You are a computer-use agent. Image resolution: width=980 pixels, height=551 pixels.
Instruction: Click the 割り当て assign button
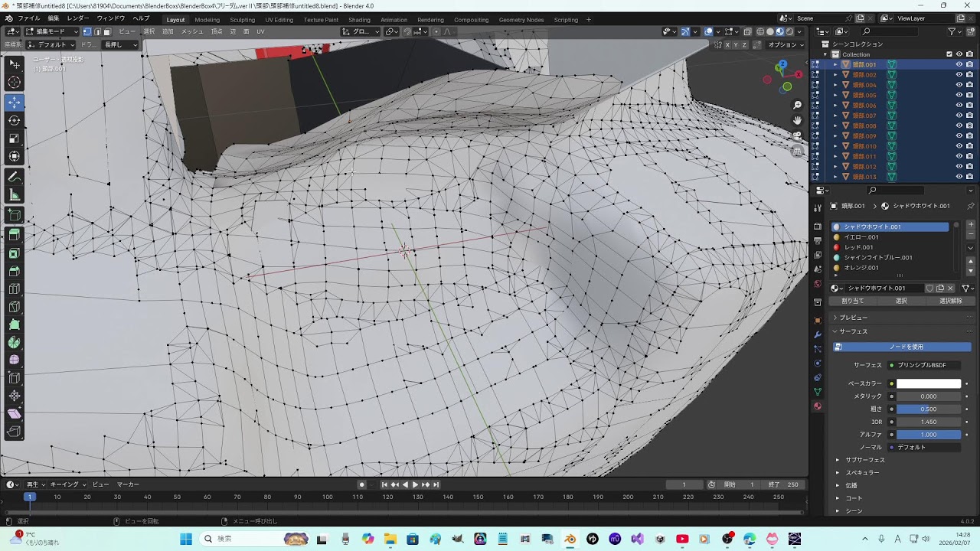pyautogui.click(x=853, y=301)
